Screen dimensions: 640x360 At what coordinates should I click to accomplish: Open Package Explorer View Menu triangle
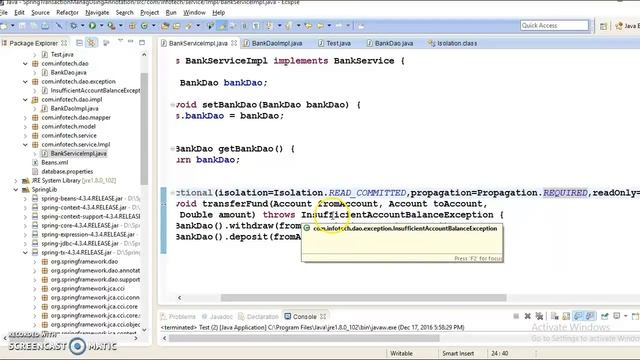click(120, 42)
